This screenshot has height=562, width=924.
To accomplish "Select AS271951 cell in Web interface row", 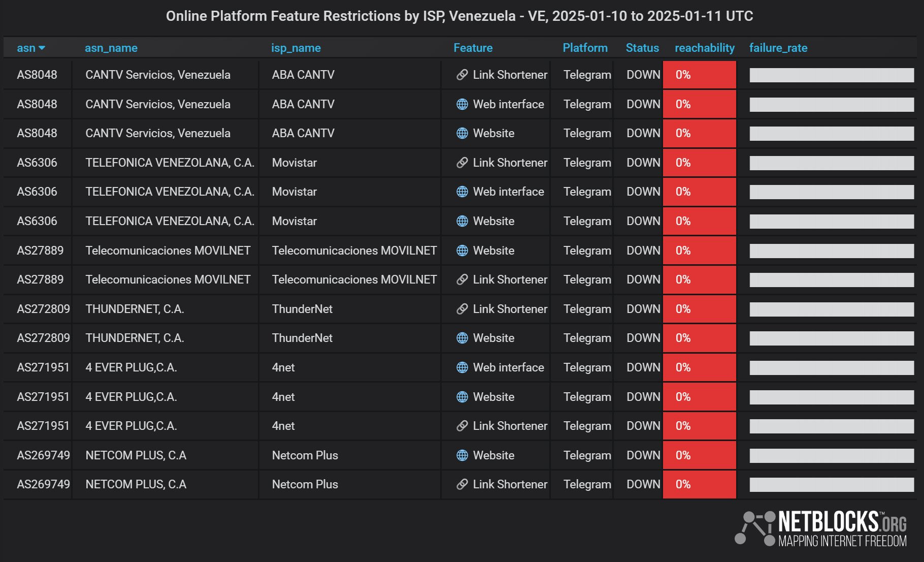I will tap(43, 367).
